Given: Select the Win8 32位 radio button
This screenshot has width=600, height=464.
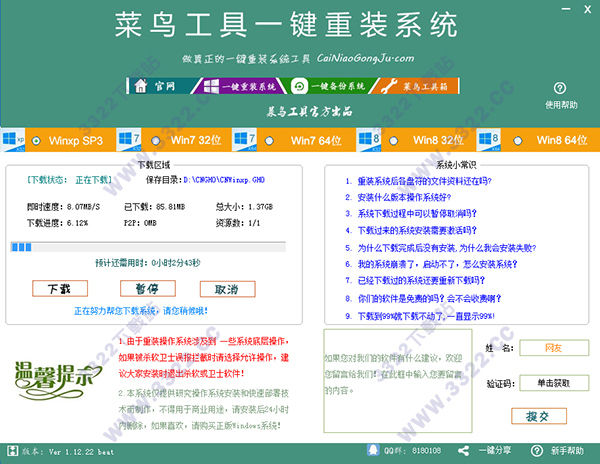Looking at the screenshot, I should (x=393, y=141).
